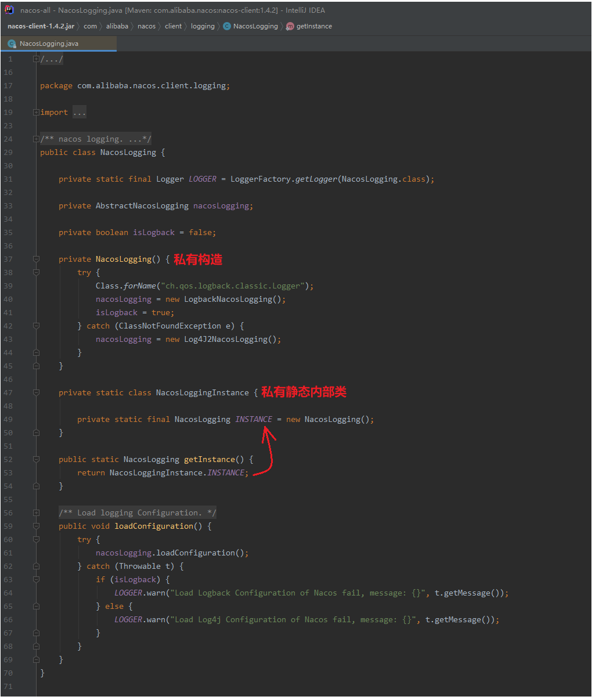Click the AbstractNacosLogging type name

(142, 206)
